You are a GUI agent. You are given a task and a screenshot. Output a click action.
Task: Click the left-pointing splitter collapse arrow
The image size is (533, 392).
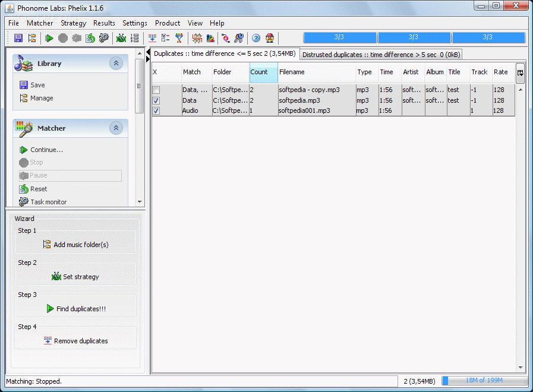pyautogui.click(x=148, y=53)
